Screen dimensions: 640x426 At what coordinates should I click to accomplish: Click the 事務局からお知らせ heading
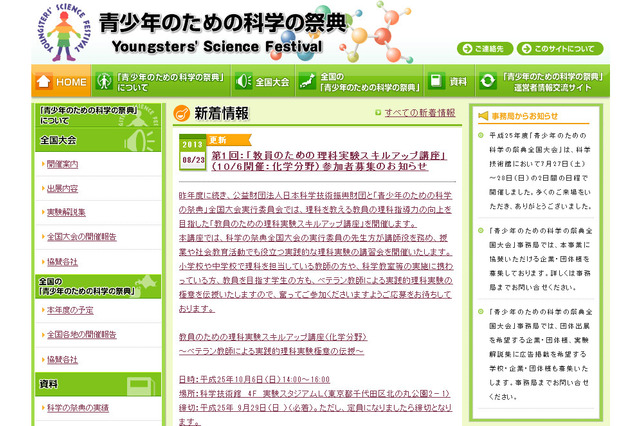(524, 116)
